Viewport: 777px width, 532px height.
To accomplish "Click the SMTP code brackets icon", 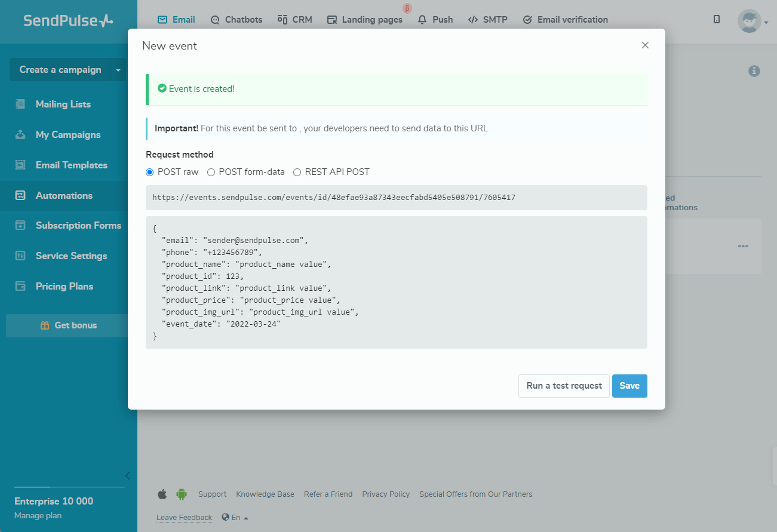I will [x=473, y=20].
